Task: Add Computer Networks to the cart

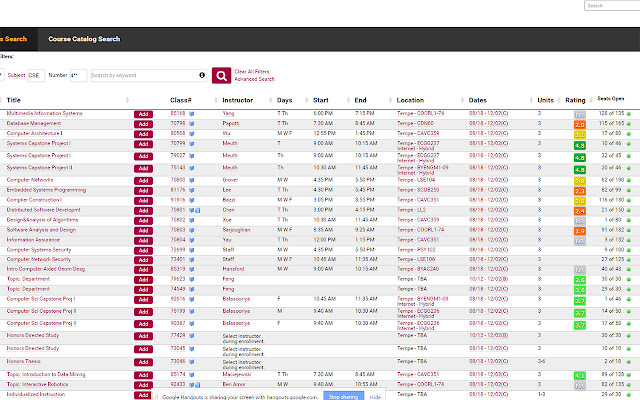Action: (x=143, y=181)
